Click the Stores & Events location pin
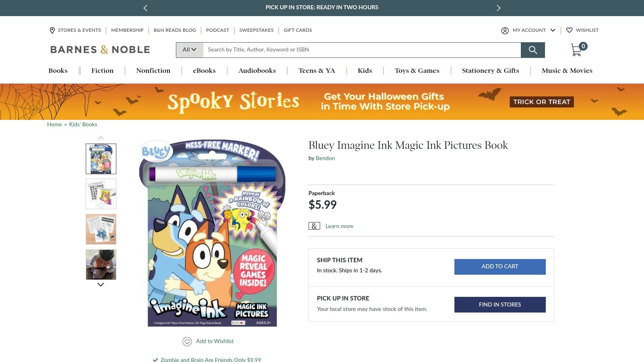The width and height of the screenshot is (644, 362). 52,30
